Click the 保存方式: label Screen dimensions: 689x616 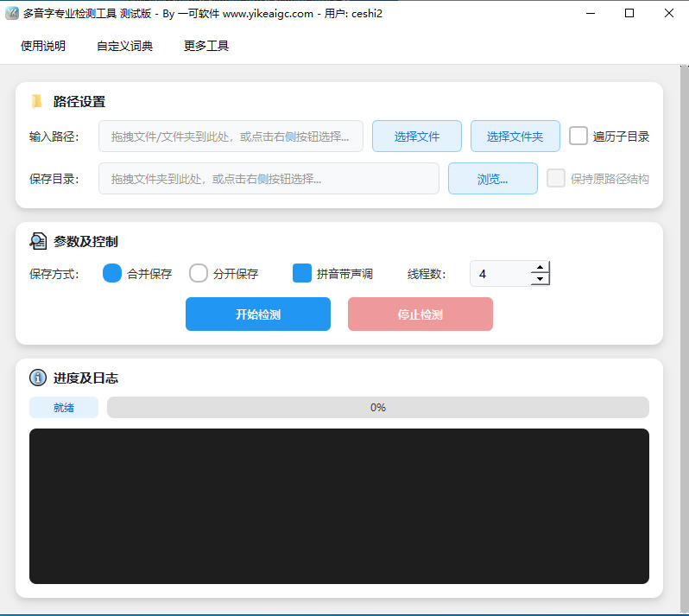pyautogui.click(x=54, y=274)
